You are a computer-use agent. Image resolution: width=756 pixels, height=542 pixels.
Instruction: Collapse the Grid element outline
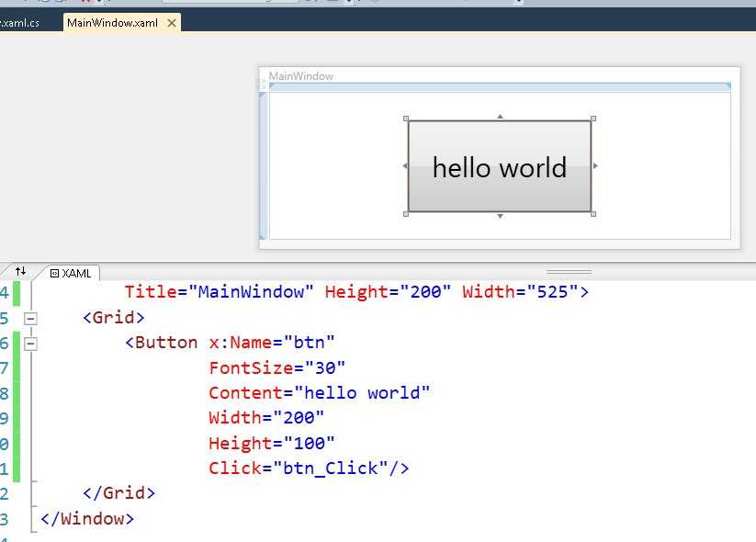(x=30, y=318)
